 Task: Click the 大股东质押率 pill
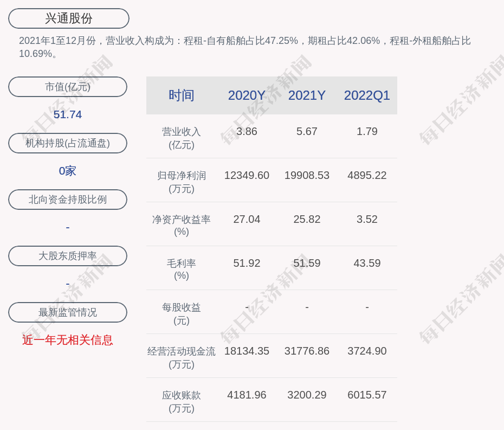(x=68, y=256)
